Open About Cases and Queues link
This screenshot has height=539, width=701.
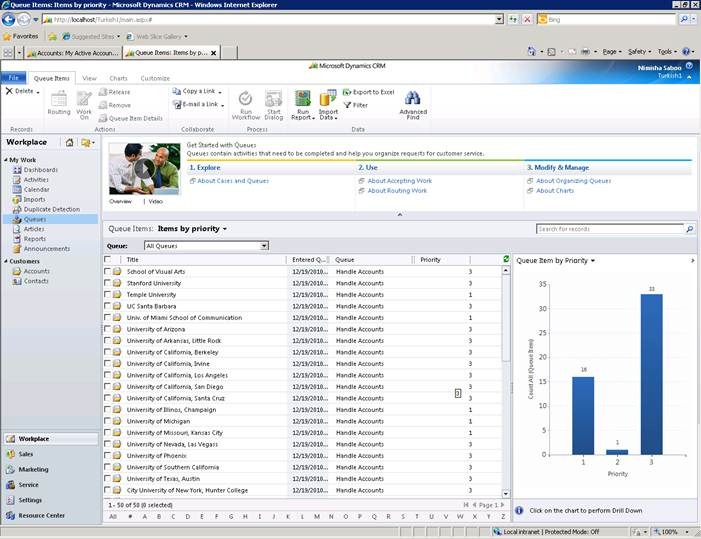pos(233,181)
